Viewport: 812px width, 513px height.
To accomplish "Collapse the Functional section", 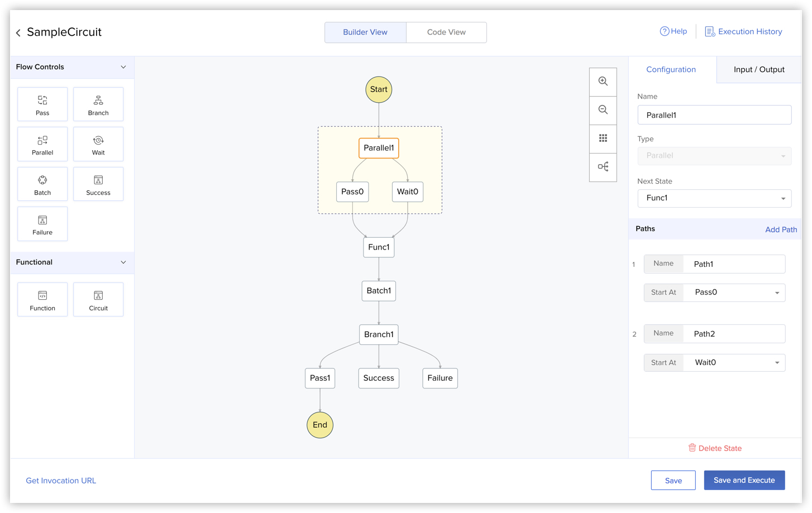I will point(123,262).
